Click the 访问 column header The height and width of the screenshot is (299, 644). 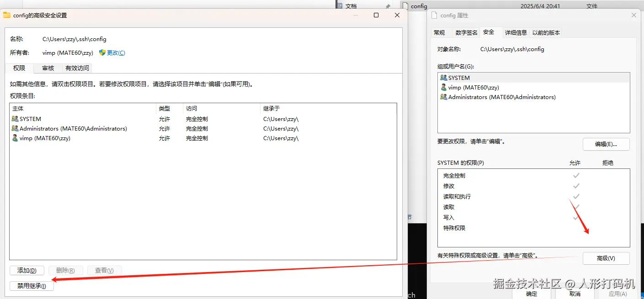pyautogui.click(x=222, y=109)
